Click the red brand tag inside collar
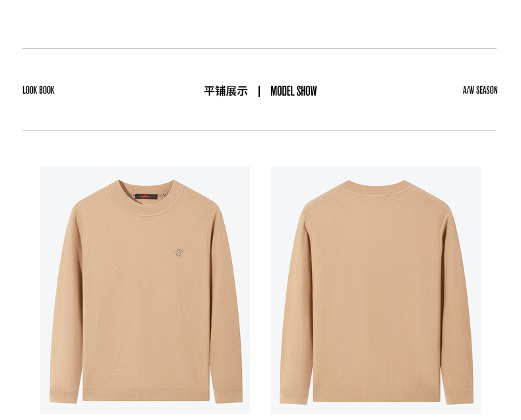 (x=146, y=196)
